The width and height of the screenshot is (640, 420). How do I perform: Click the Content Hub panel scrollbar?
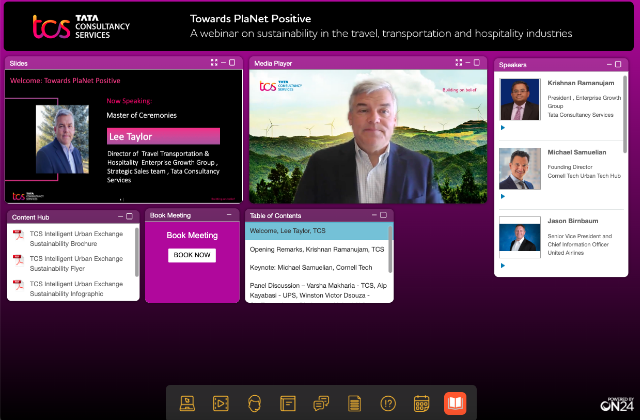pyautogui.click(x=137, y=252)
